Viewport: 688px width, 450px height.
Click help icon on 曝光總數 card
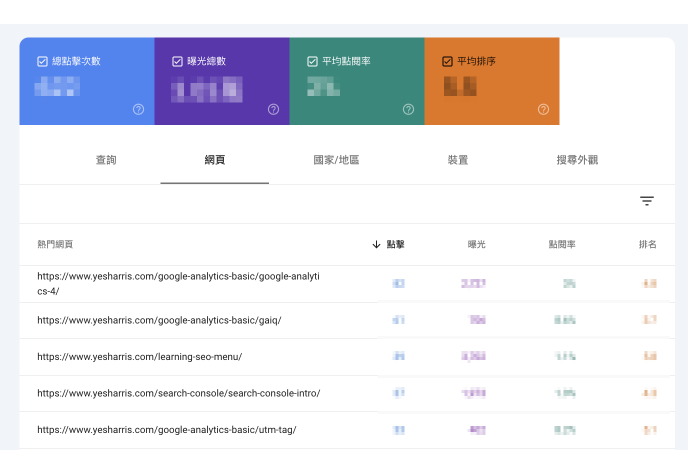[273, 109]
